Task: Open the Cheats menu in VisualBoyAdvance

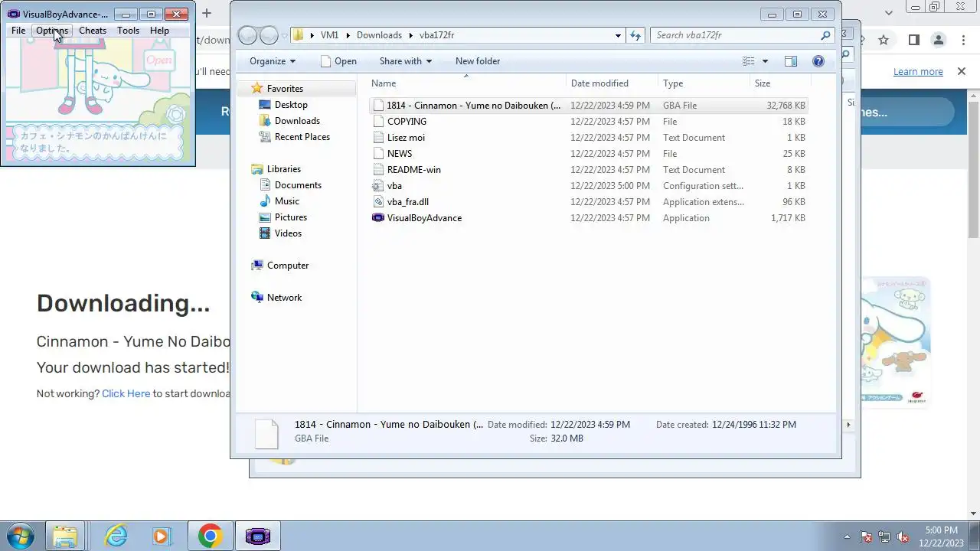Action: click(x=93, y=31)
